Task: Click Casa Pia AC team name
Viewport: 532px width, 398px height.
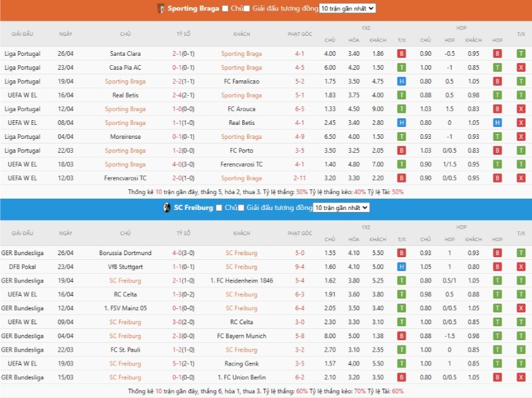Action: click(x=125, y=68)
